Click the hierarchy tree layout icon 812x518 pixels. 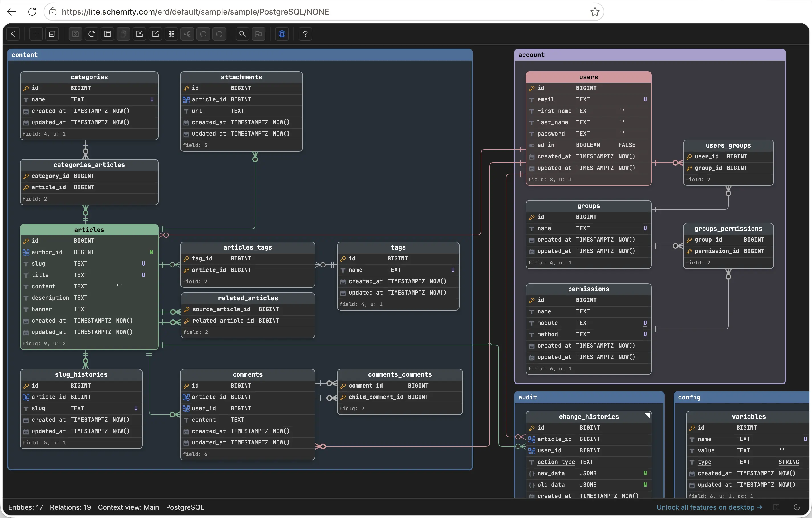click(x=188, y=34)
